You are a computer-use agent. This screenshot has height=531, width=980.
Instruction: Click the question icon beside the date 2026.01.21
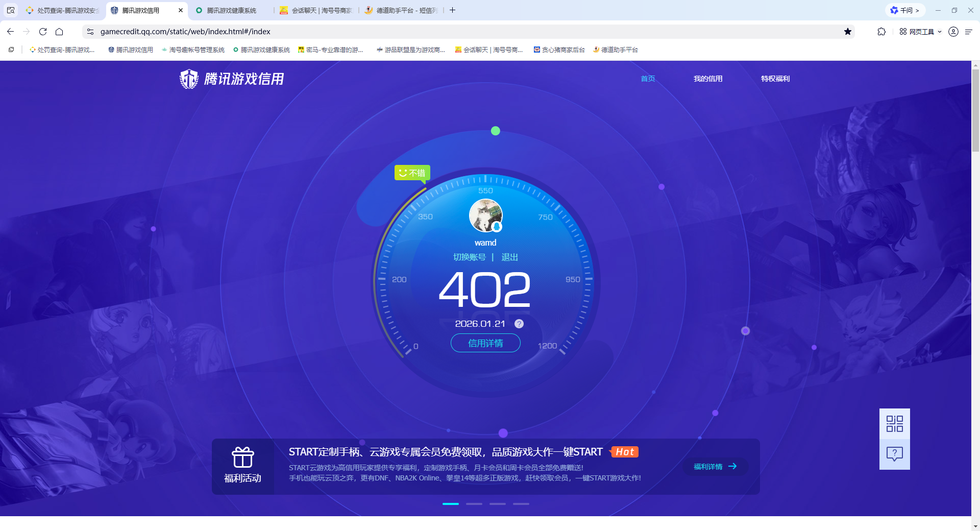[519, 323]
